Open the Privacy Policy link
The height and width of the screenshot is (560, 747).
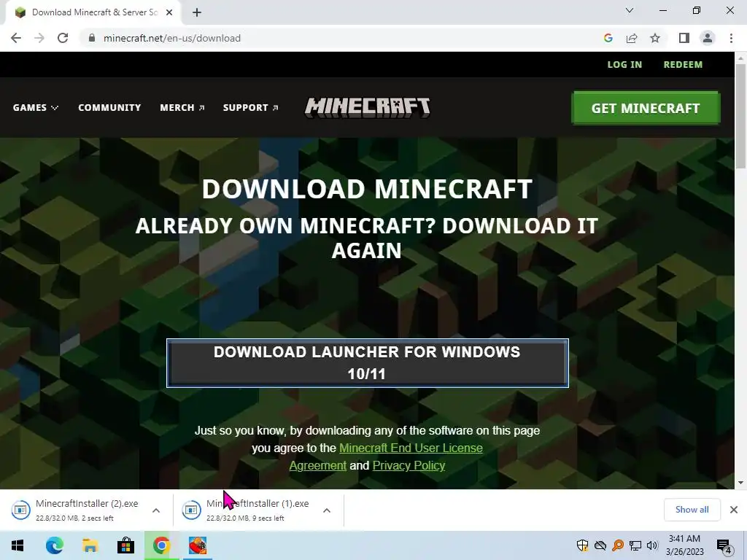pos(409,465)
